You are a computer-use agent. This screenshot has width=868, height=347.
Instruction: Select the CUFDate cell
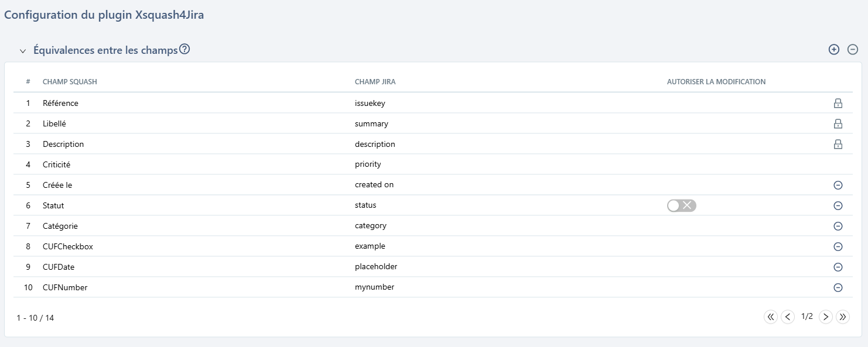pyautogui.click(x=59, y=267)
